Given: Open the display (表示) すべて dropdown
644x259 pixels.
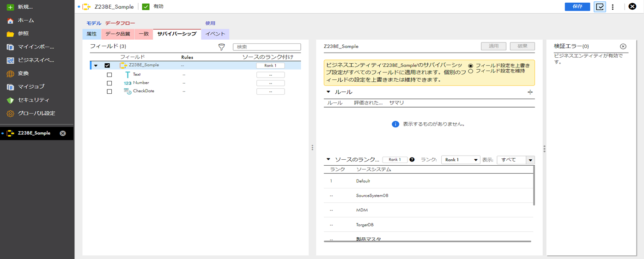Looking at the screenshot, I should 516,160.
